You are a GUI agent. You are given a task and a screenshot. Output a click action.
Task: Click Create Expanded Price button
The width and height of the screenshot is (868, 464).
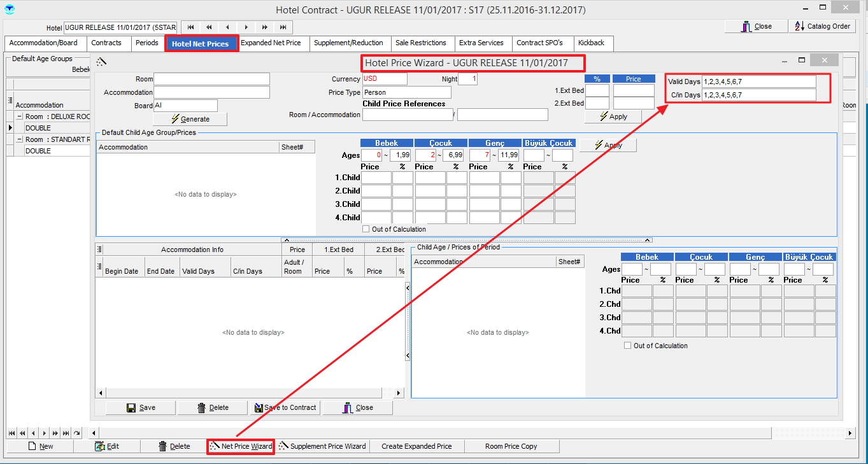click(416, 446)
